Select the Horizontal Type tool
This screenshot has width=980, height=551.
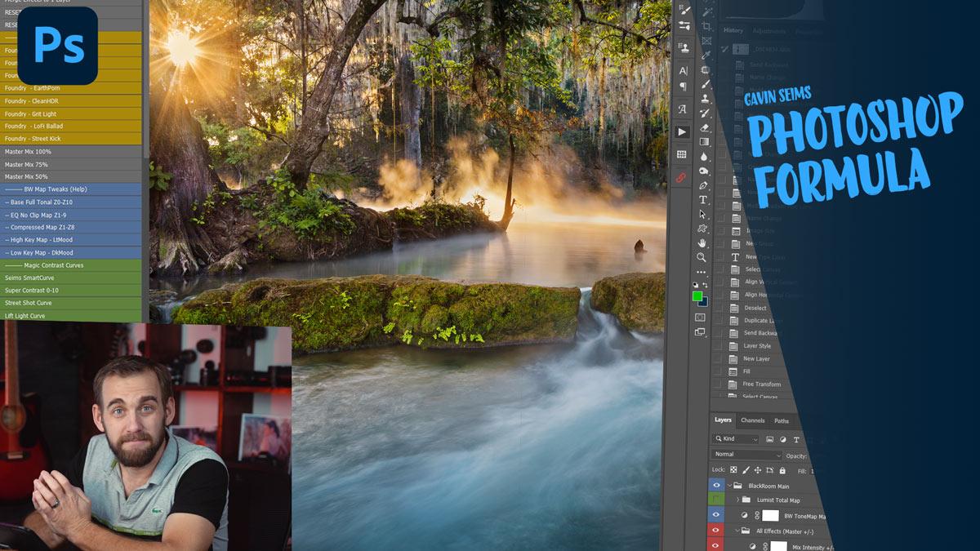702,199
